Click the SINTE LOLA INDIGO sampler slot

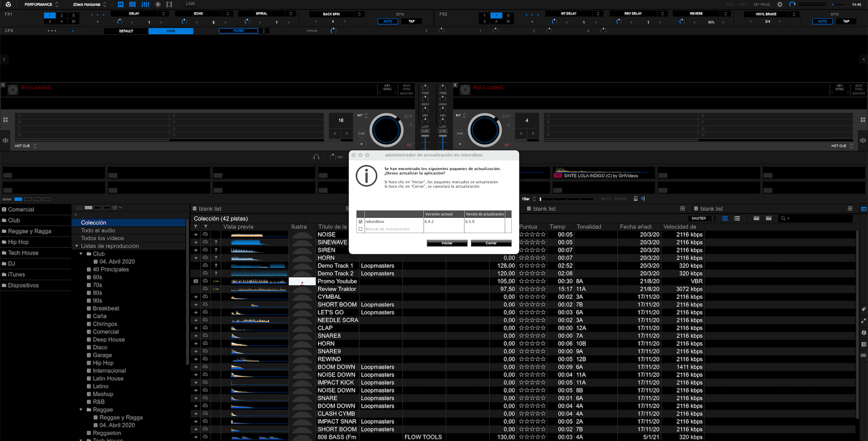click(x=604, y=173)
